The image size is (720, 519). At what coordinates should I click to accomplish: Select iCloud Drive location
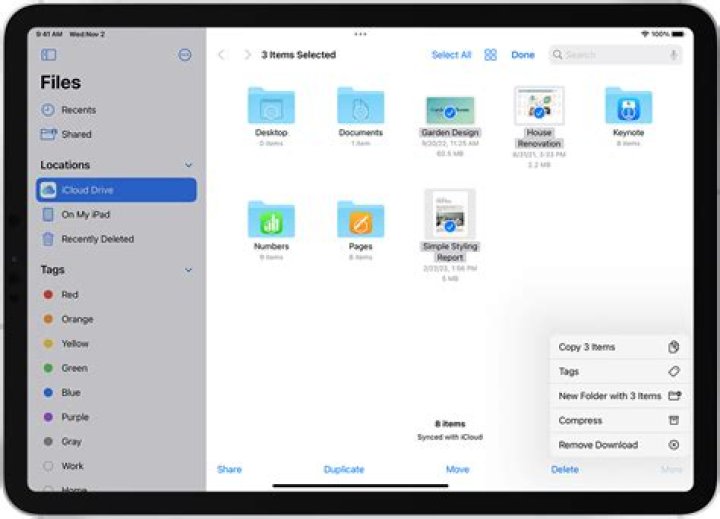[x=116, y=190]
